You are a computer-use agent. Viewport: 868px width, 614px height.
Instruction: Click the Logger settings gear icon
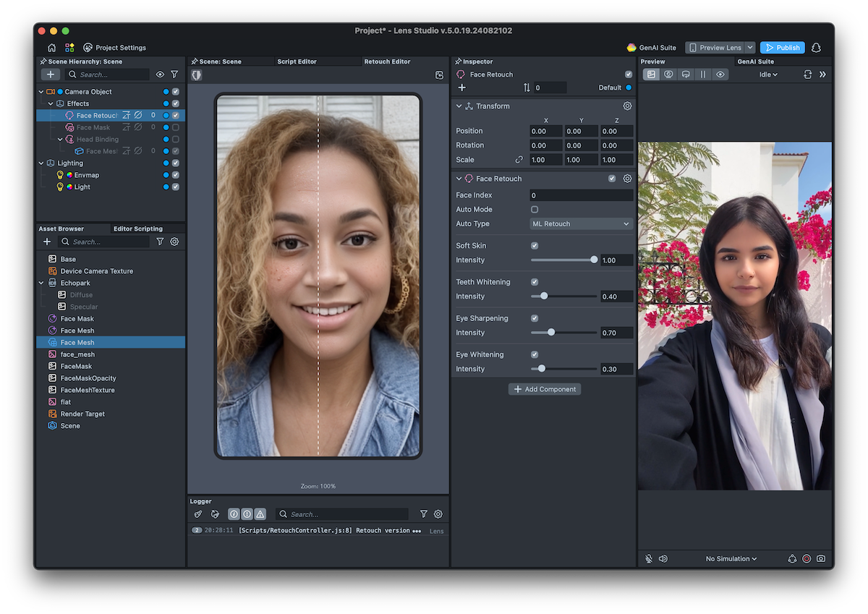[438, 514]
